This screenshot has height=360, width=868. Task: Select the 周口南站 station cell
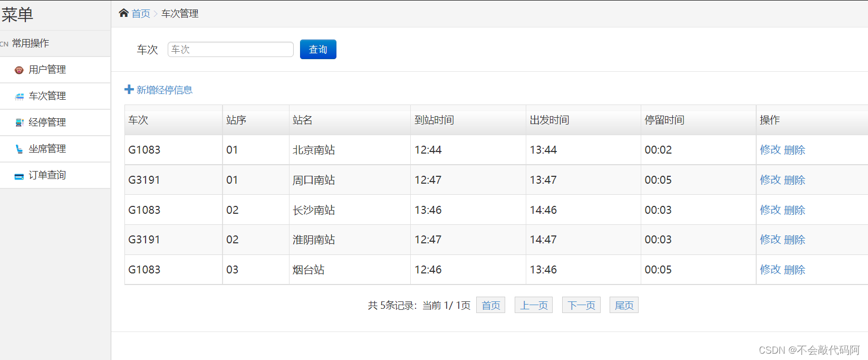[x=350, y=180]
